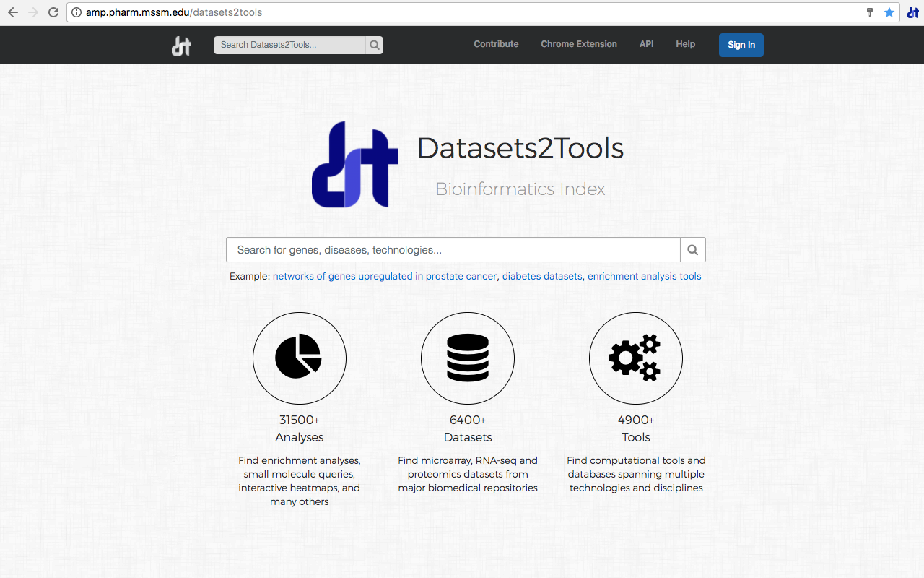Click the key icon in address bar
The height and width of the screenshot is (578, 924).
point(870,12)
